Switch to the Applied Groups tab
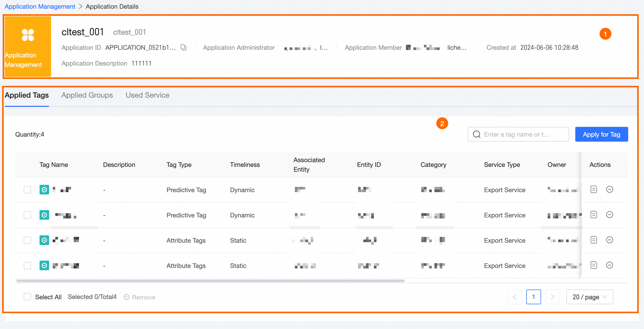This screenshot has height=329, width=644. click(87, 95)
